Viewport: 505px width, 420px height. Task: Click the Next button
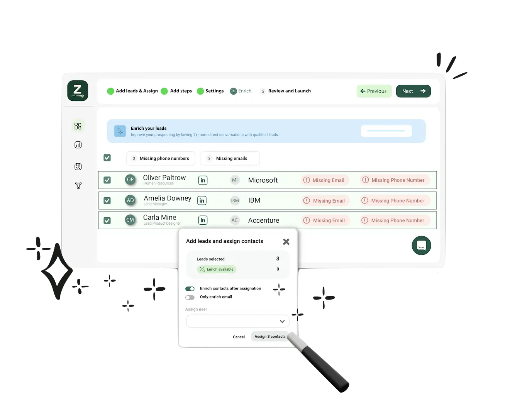pos(413,91)
